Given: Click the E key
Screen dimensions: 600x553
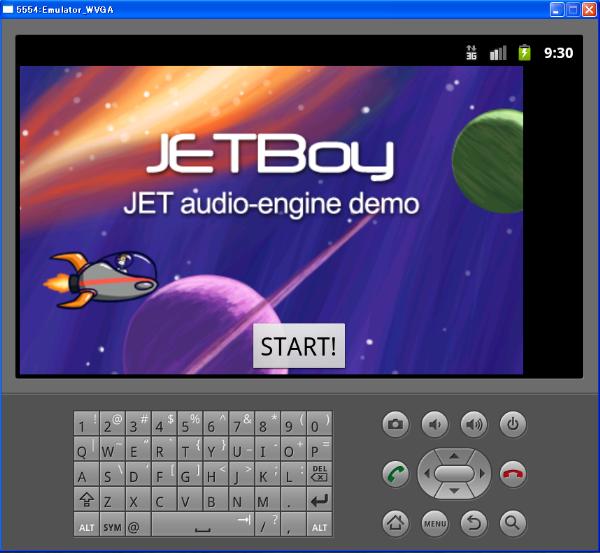Looking at the screenshot, I should point(139,448).
